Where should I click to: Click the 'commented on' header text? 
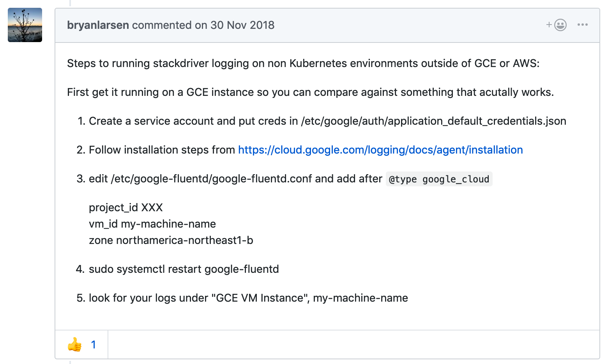click(170, 25)
